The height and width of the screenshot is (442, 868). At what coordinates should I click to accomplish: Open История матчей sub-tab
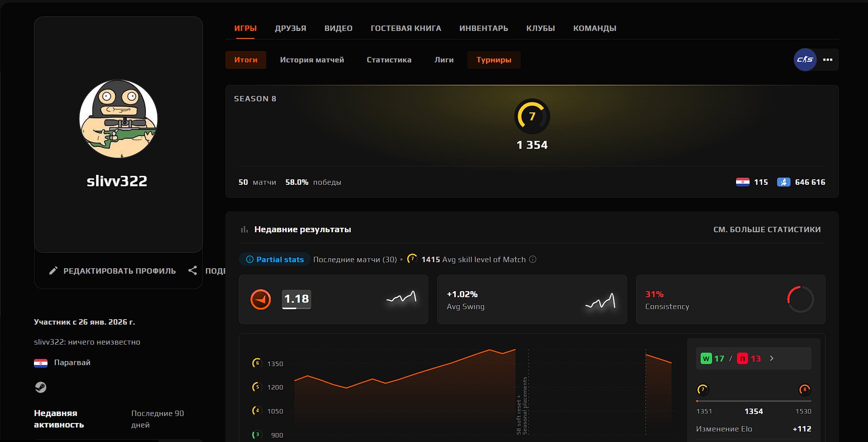(312, 60)
